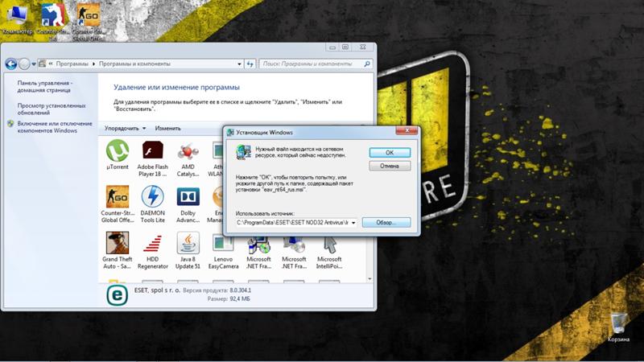Image resolution: width=644 pixels, height=362 pixels.
Task: Click the ESET logo in details pane
Action: click(x=117, y=295)
